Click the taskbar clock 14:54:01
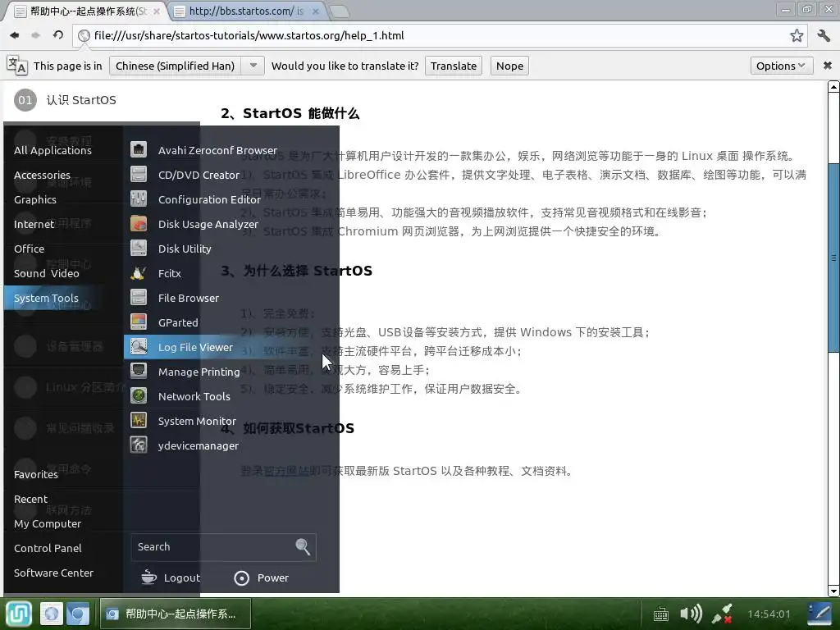The height and width of the screenshot is (630, 840). [769, 614]
